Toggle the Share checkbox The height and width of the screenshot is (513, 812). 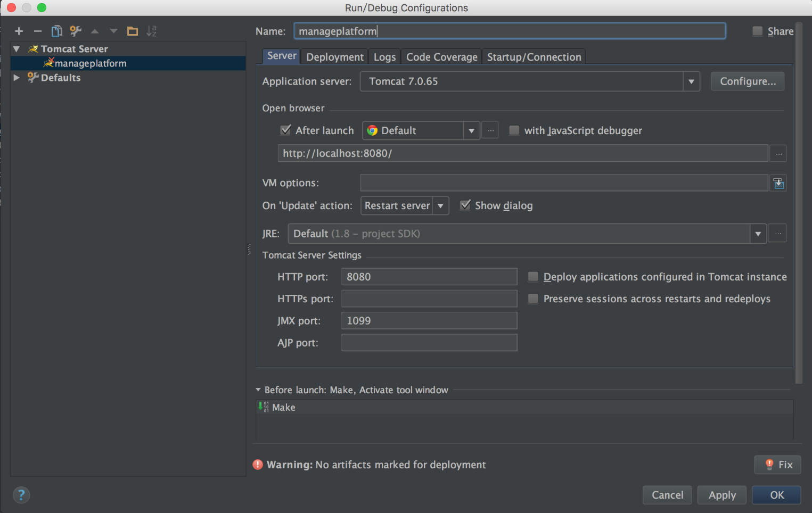[x=757, y=31]
